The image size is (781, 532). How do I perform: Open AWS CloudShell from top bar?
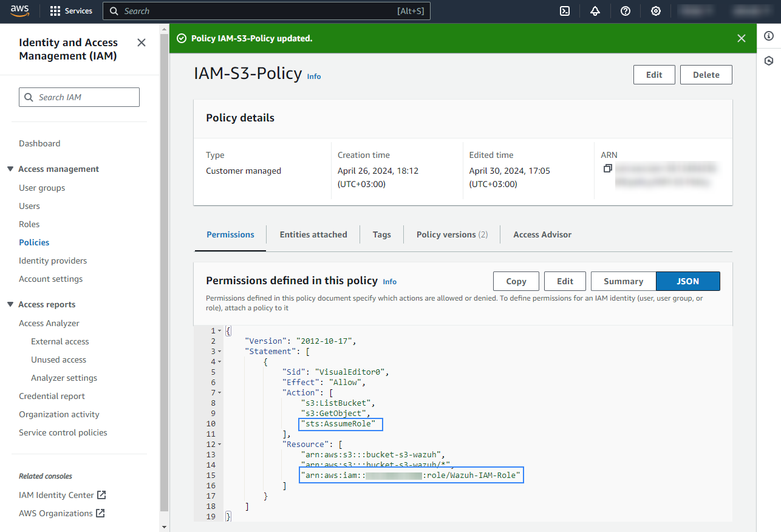pos(565,11)
